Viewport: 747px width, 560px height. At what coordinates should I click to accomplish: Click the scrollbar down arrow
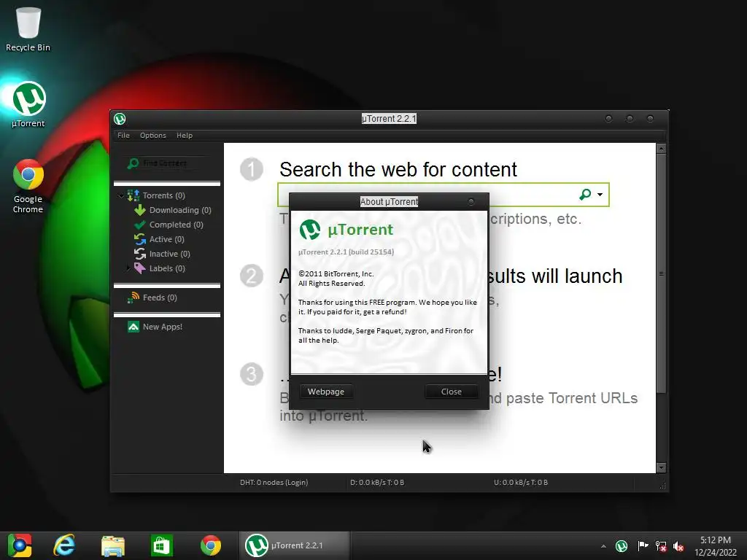click(661, 468)
